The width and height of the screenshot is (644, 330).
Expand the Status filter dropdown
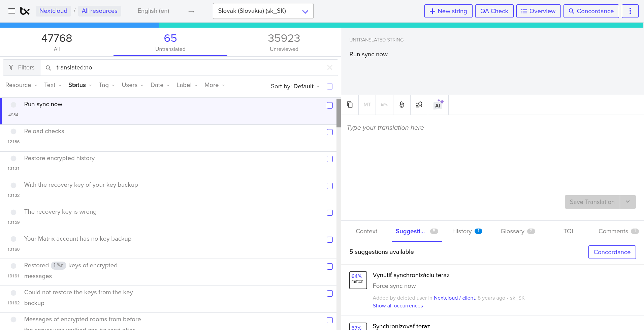coord(80,85)
